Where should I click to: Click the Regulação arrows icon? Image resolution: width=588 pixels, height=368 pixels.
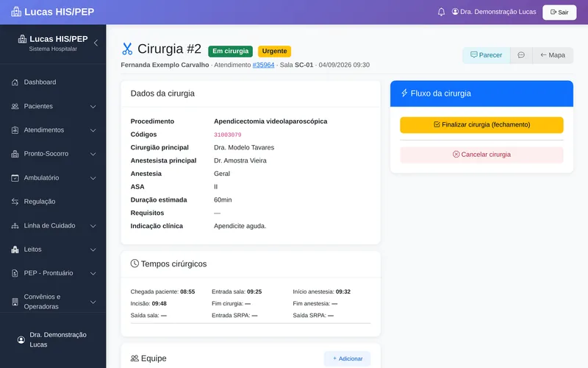(15, 202)
